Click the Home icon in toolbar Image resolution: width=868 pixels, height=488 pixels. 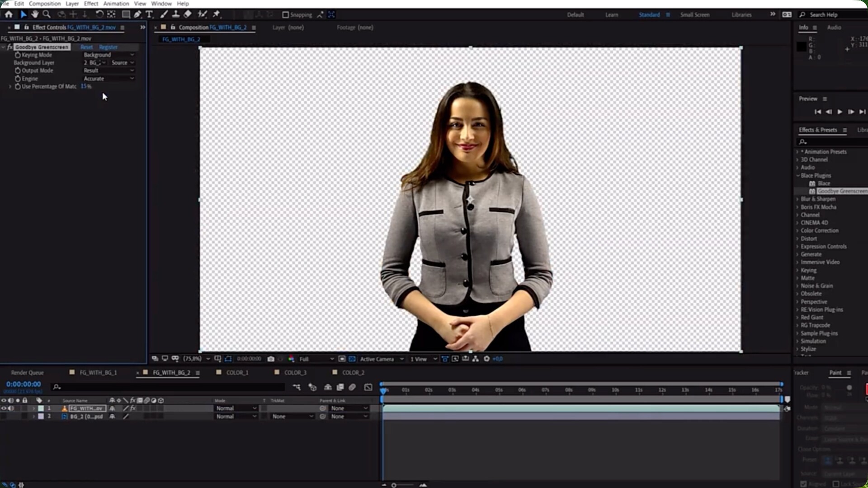coord(9,14)
